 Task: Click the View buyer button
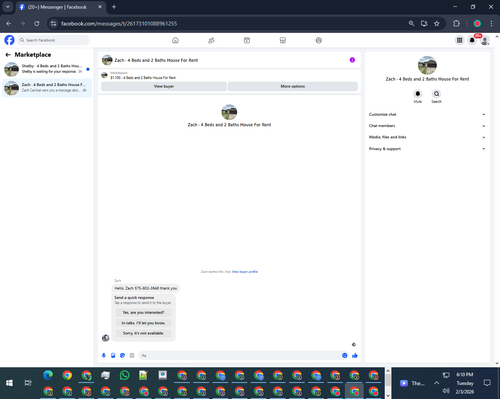(x=164, y=86)
